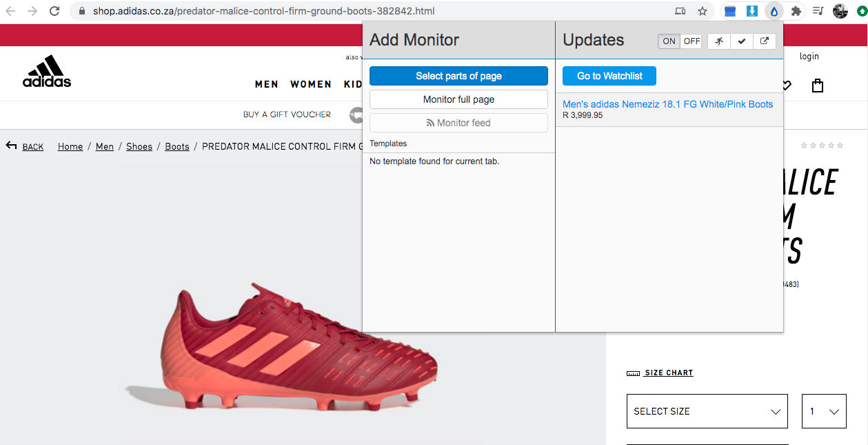The image size is (868, 445).
Task: Open the WOMEN navigation menu
Action: click(311, 84)
